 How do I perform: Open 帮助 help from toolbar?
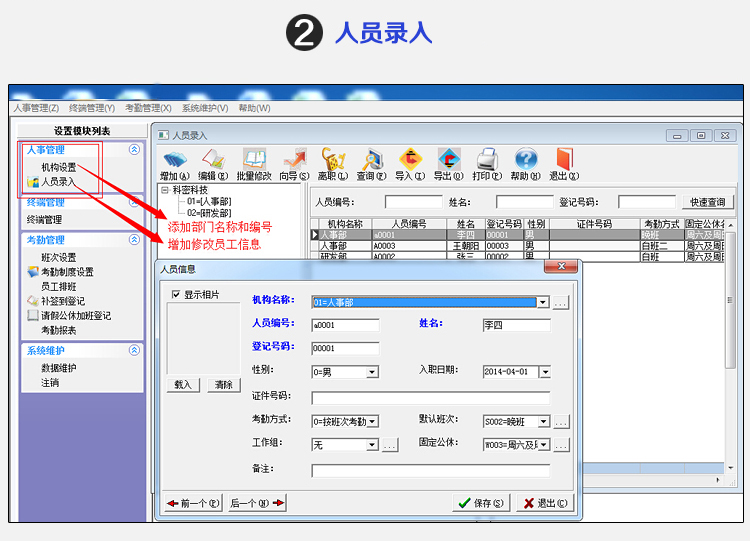pos(526,160)
